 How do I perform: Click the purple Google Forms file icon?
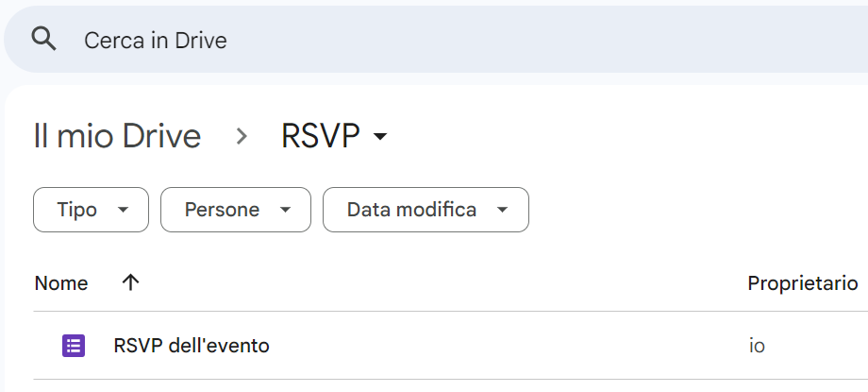[73, 346]
